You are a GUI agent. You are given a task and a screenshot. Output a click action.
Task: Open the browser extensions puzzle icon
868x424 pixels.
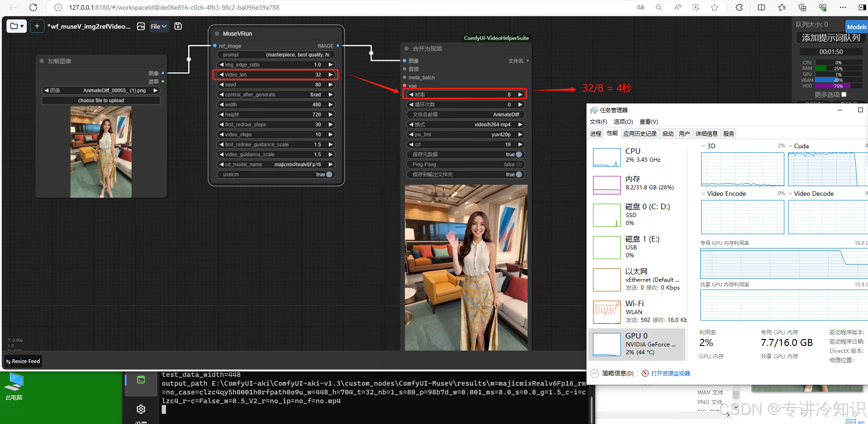739,7
